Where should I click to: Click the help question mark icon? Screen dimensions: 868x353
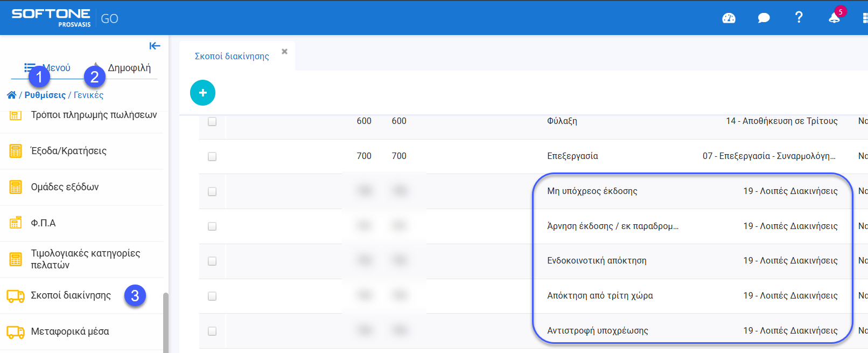(x=799, y=18)
